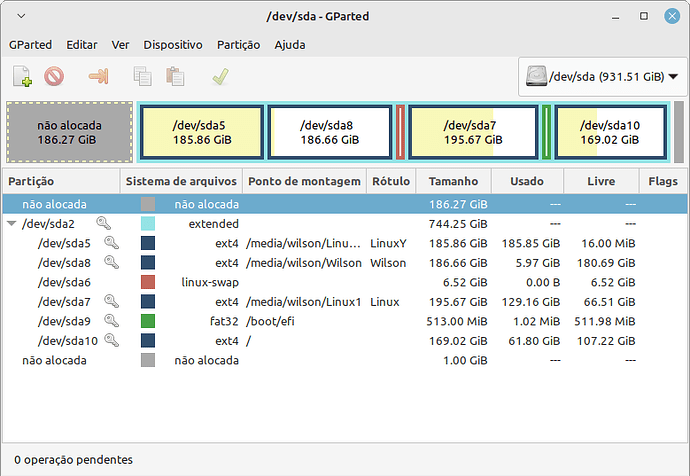The width and height of the screenshot is (690, 476).
Task: Open the Dispositivo menu
Action: pyautogui.click(x=173, y=45)
